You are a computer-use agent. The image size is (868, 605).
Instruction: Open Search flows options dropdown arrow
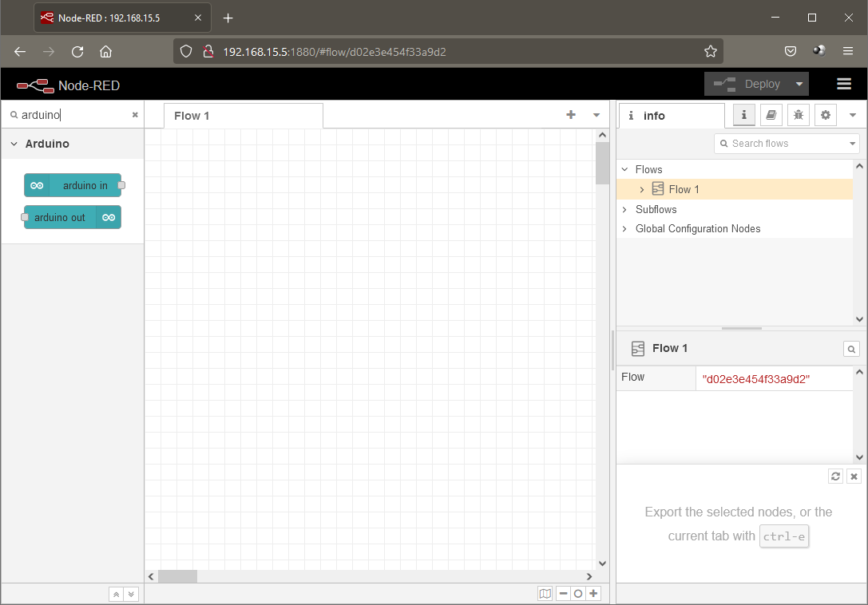853,144
